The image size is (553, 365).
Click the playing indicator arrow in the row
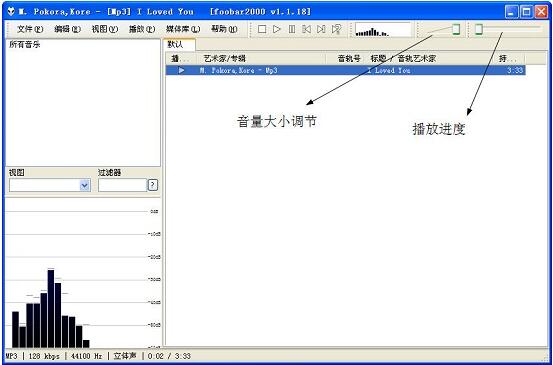[x=182, y=70]
